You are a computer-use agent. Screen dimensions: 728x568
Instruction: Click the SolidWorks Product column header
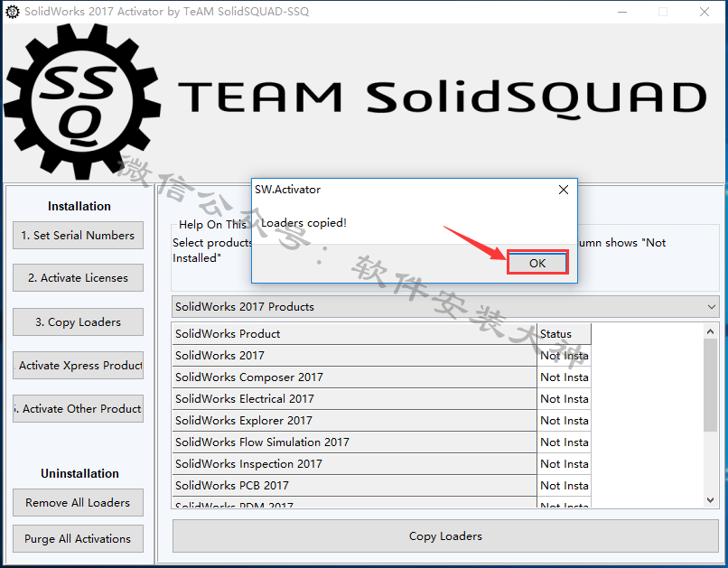click(354, 333)
